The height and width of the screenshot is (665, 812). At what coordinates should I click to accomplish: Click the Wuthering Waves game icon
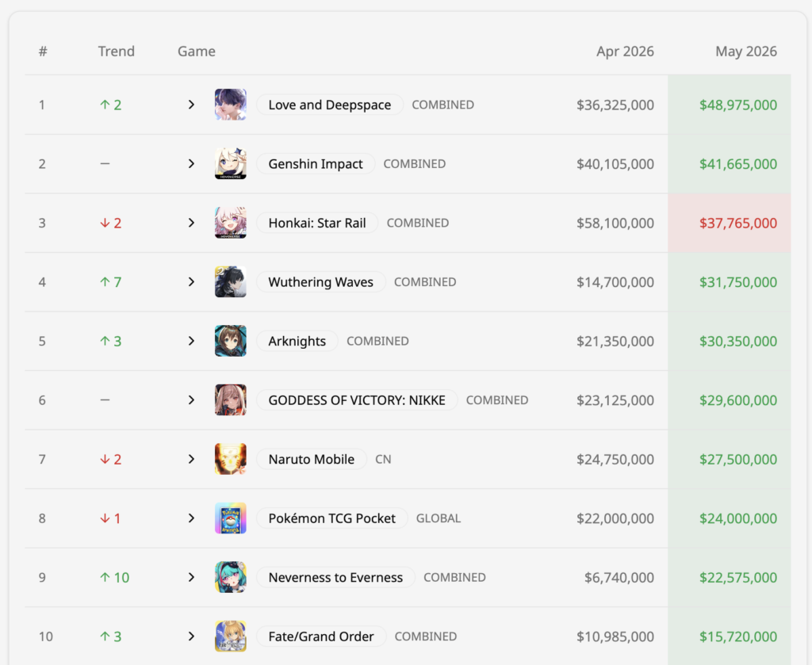pos(231,281)
